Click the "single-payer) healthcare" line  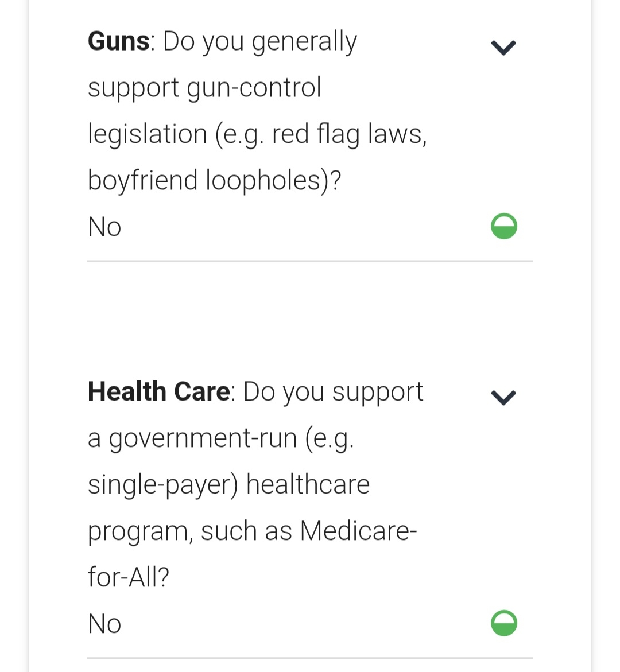[228, 484]
